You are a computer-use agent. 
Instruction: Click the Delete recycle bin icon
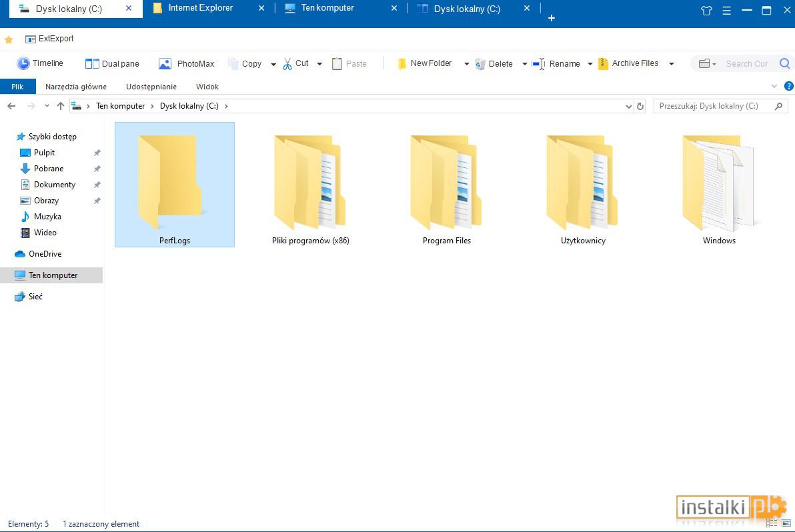(480, 64)
